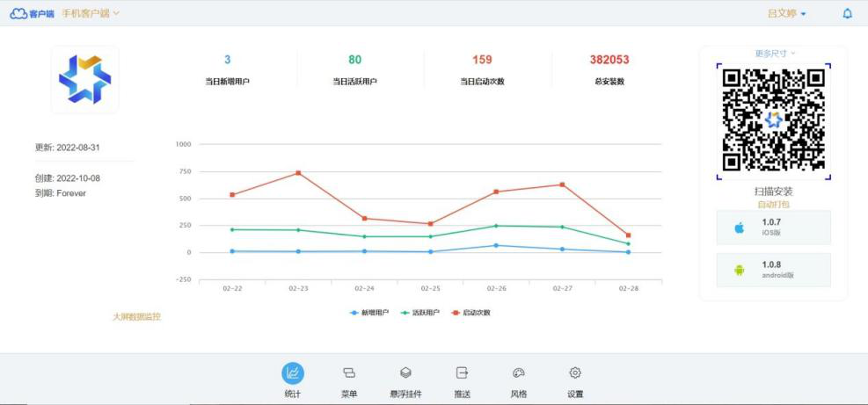868x405 pixels.
Task: Expand the 手机客户端 dropdown
Action: tap(91, 13)
